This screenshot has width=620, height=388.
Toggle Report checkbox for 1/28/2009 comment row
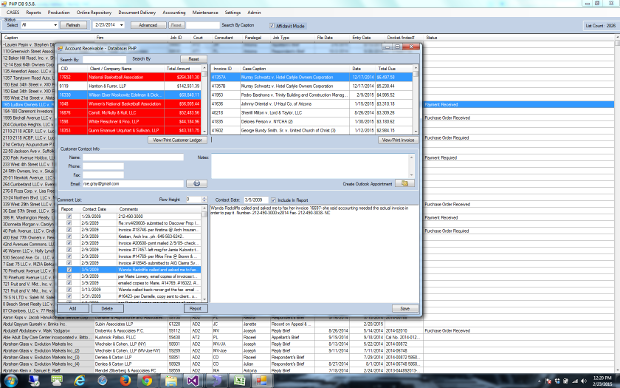[x=69, y=216]
